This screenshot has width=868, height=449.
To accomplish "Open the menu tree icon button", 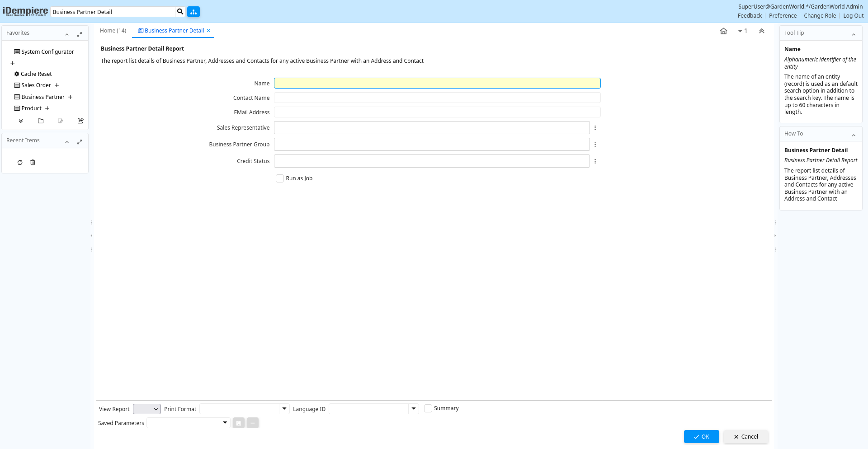I will [193, 12].
